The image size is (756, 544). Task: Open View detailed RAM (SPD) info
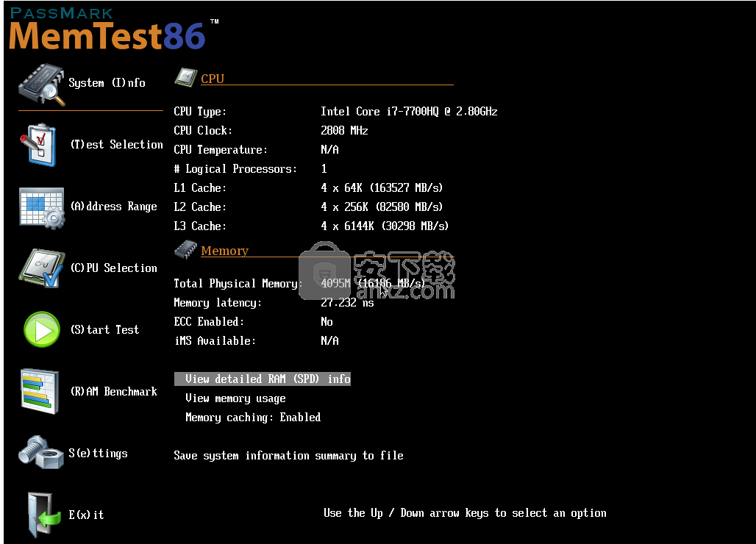click(x=263, y=379)
